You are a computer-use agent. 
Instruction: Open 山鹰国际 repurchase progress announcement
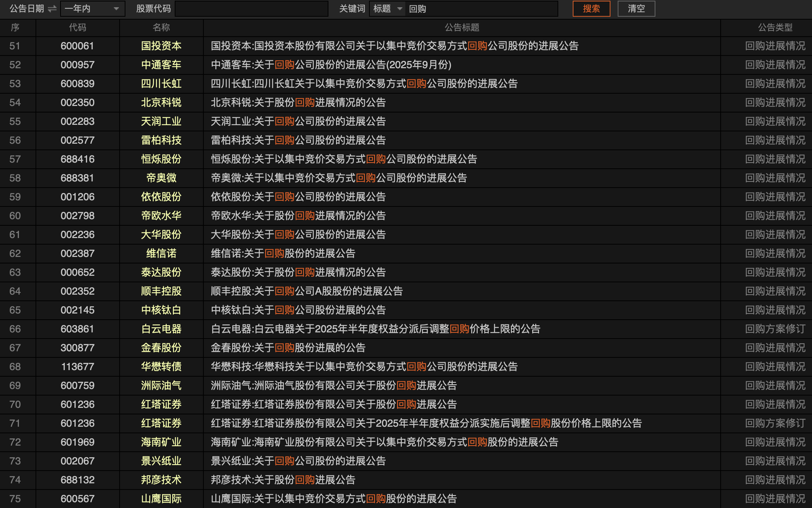coord(333,499)
